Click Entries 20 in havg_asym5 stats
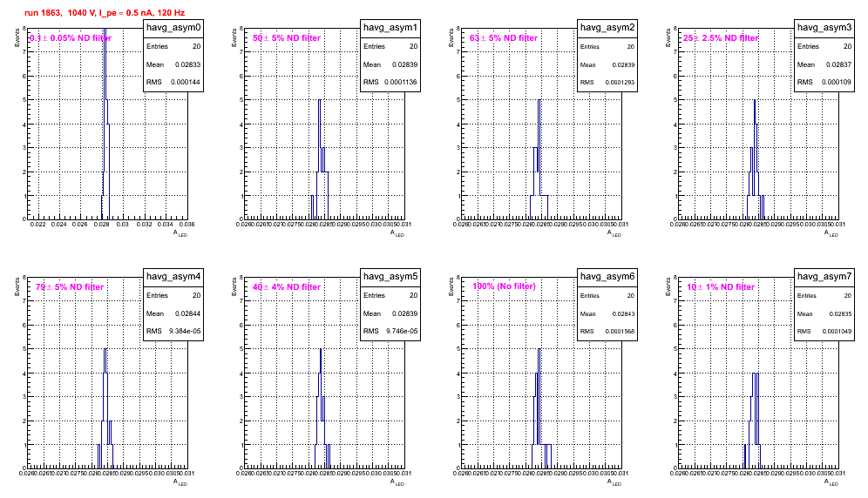 (x=390, y=296)
